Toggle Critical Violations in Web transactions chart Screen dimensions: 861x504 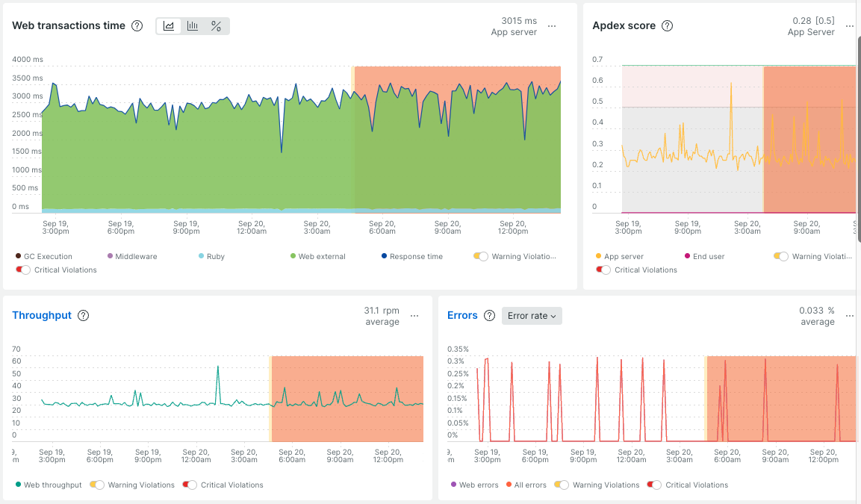click(x=22, y=270)
